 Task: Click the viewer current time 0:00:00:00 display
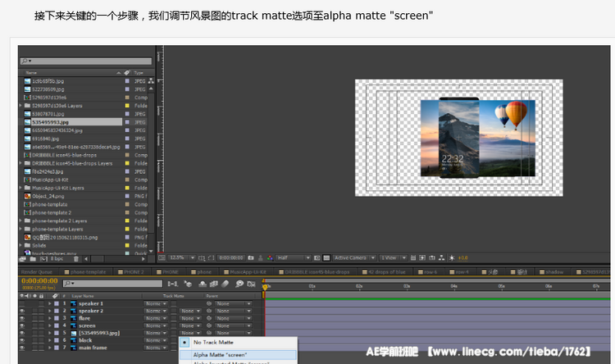click(231, 257)
